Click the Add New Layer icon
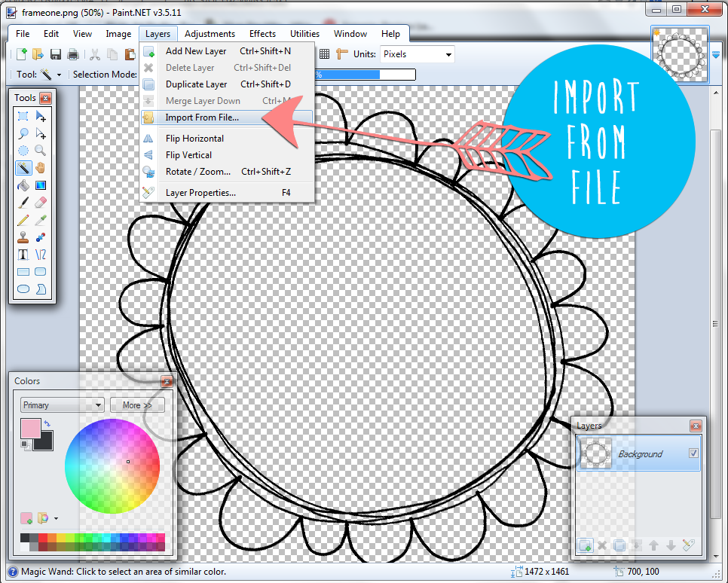This screenshot has height=583, width=728. click(x=586, y=545)
